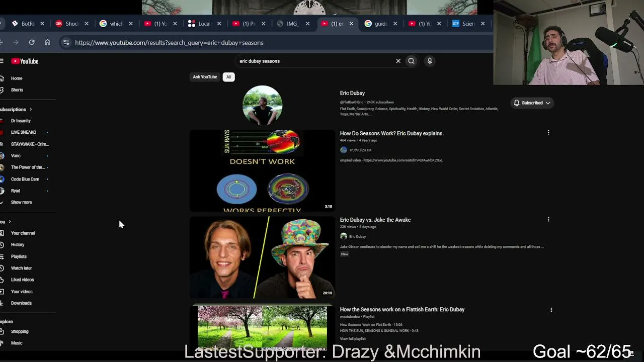Viewport: 644px width, 362px height.
Task: Open 'Eric Dubay vs. Jake the Awake' title
Action: pos(375,220)
